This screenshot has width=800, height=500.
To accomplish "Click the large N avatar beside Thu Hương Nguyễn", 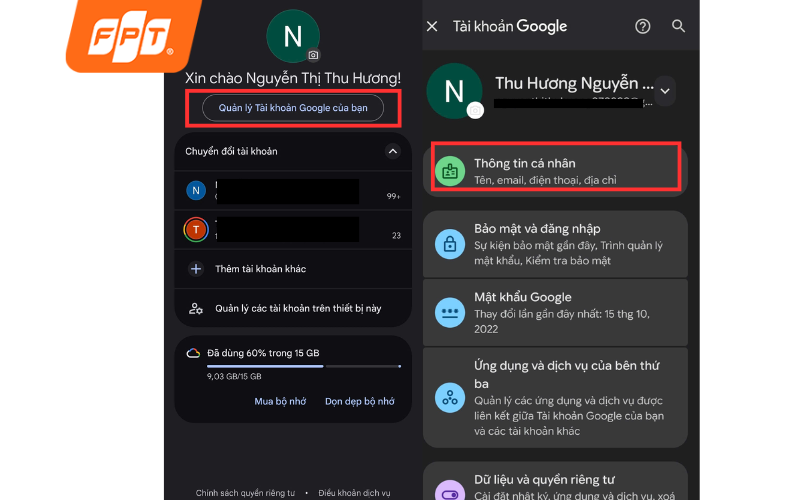I will coord(454,91).
